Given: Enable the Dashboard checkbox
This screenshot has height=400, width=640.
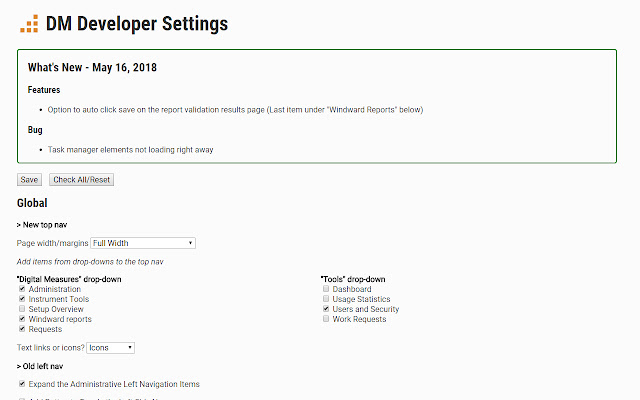Looking at the screenshot, I should 326,289.
